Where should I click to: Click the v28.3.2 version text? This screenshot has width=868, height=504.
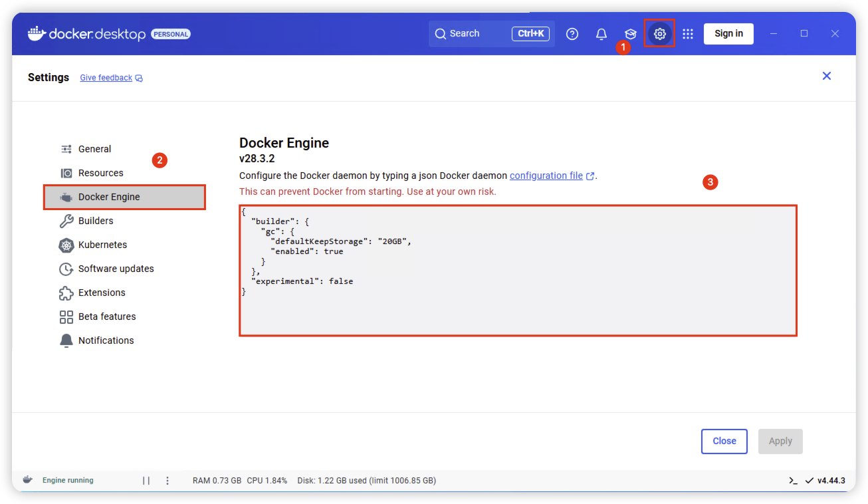click(257, 159)
